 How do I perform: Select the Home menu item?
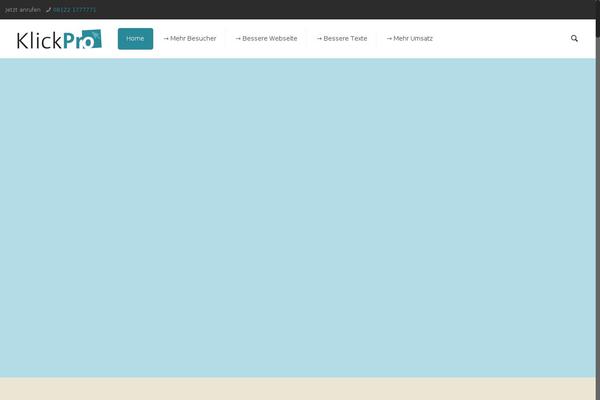pos(135,39)
